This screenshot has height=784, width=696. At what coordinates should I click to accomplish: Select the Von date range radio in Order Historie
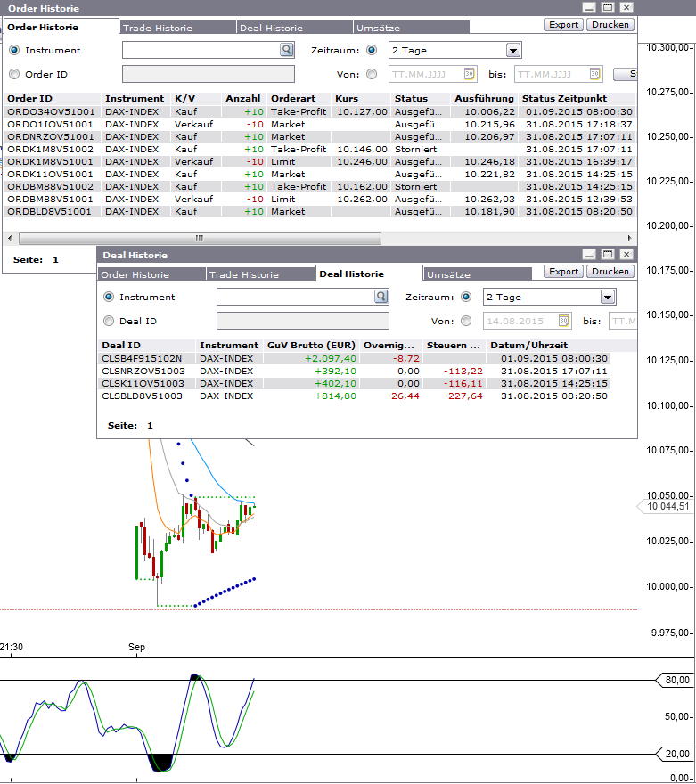coord(372,75)
